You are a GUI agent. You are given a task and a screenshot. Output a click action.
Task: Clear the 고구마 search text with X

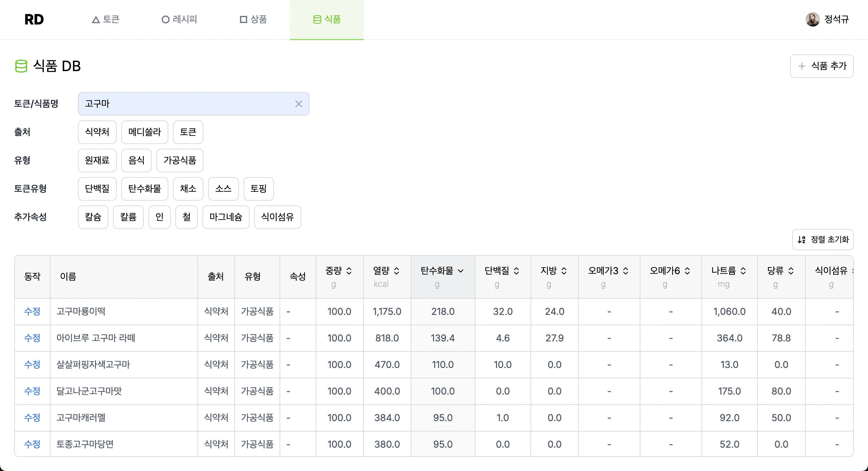298,104
